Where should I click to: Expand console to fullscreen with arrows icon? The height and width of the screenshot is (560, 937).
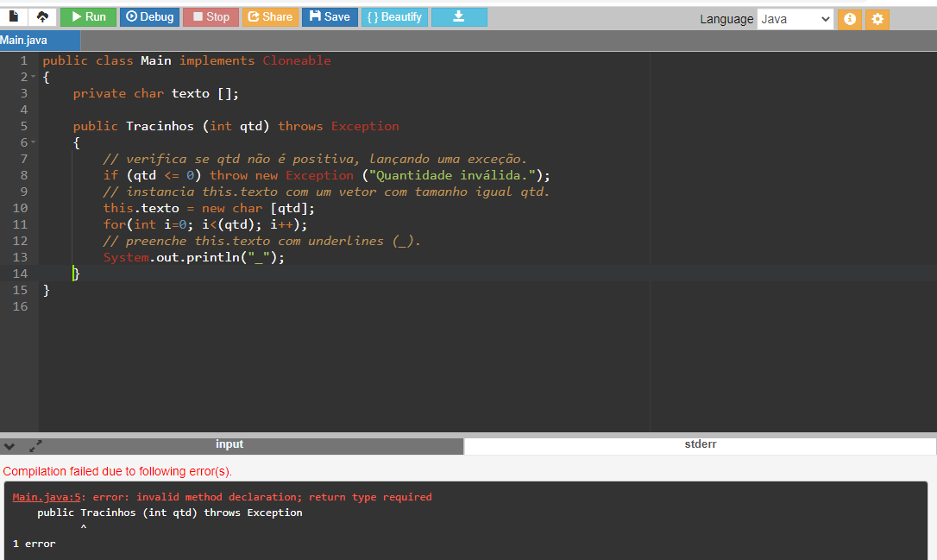(x=36, y=446)
